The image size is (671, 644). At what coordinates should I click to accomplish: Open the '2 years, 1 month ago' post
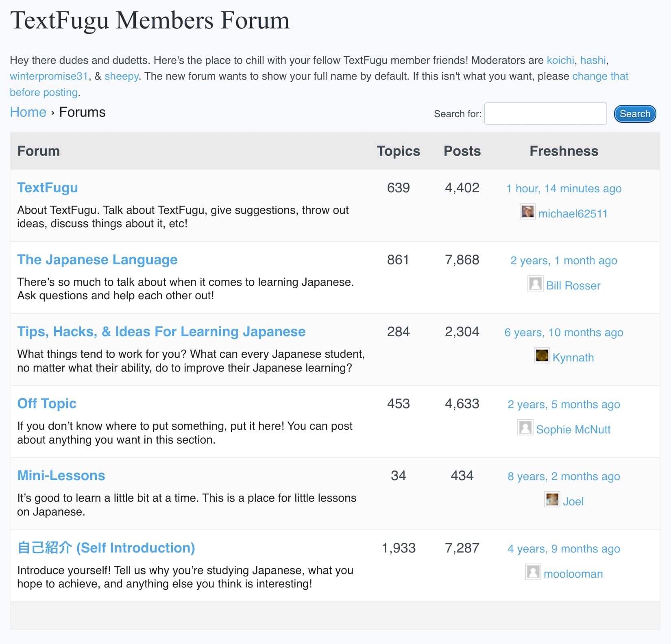pyautogui.click(x=564, y=261)
